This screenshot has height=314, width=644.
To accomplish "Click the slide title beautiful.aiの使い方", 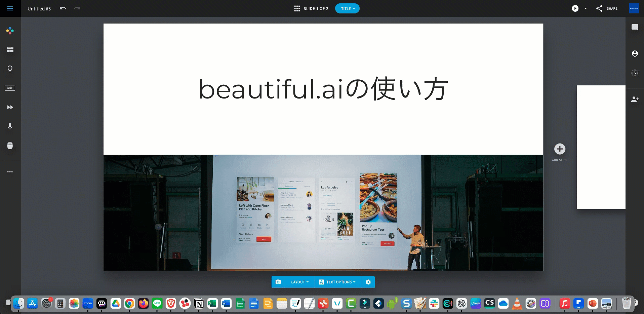I will click(x=323, y=89).
